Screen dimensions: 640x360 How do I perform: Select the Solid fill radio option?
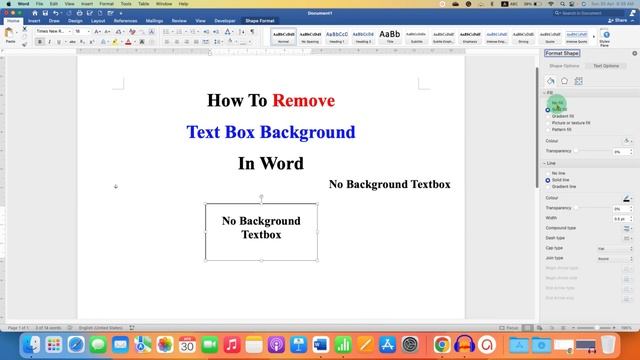pos(557,110)
